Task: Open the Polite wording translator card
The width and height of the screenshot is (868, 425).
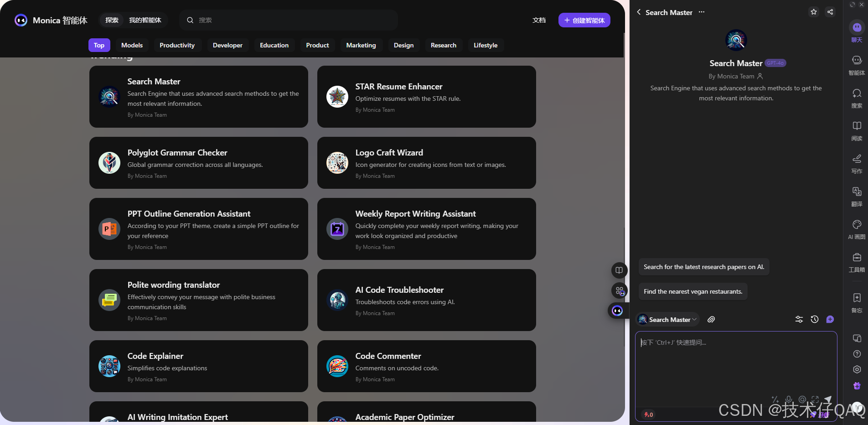Action: pyautogui.click(x=199, y=300)
